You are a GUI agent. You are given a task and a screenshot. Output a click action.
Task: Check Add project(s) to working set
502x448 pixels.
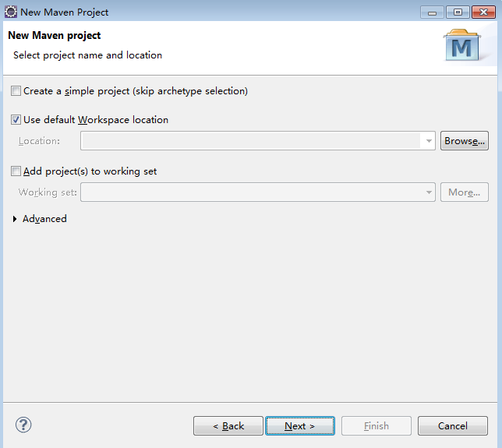coord(16,171)
